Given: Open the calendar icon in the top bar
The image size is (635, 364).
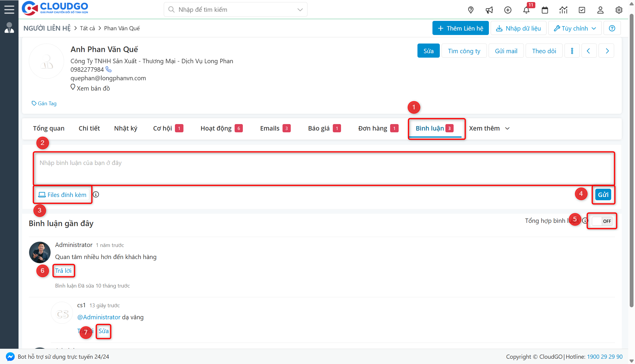Looking at the screenshot, I should coord(545,10).
